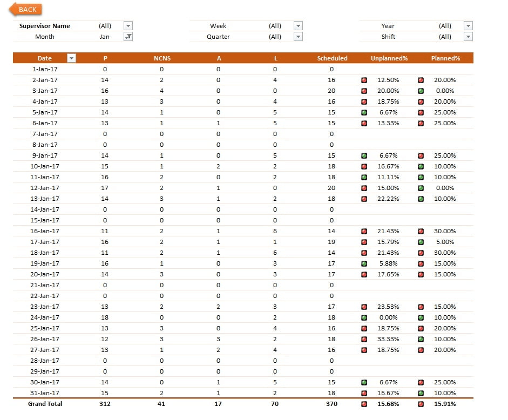Select the Grand Total L value 70
508x420 pixels.
(275, 404)
